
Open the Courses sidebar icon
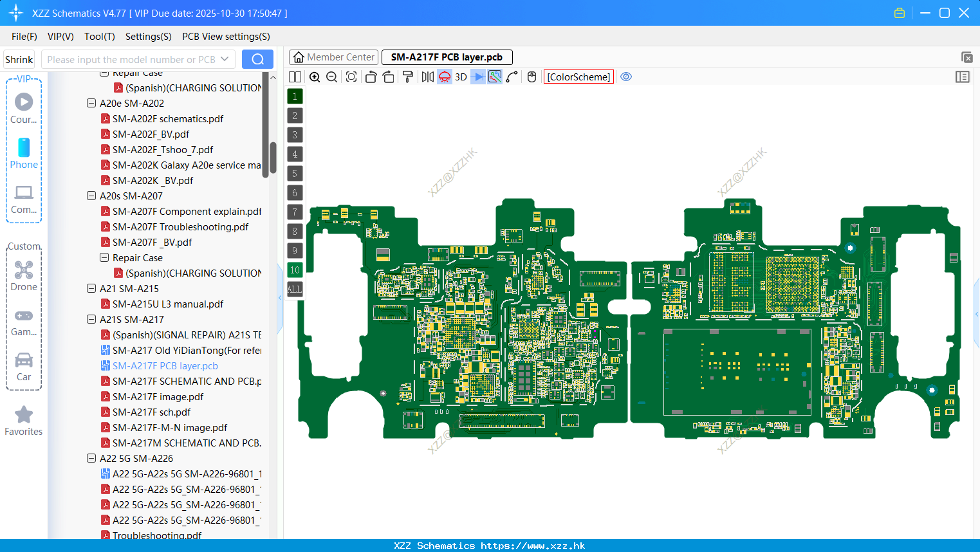point(24,108)
